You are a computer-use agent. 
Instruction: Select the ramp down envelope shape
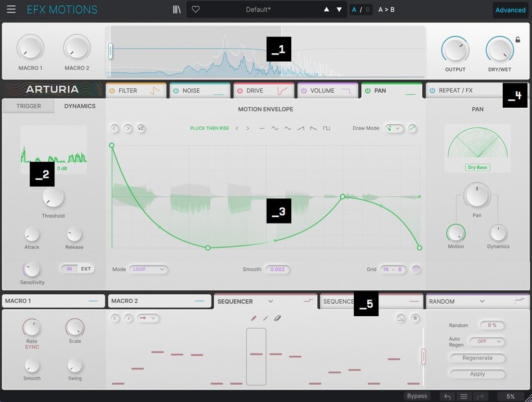pos(313,128)
